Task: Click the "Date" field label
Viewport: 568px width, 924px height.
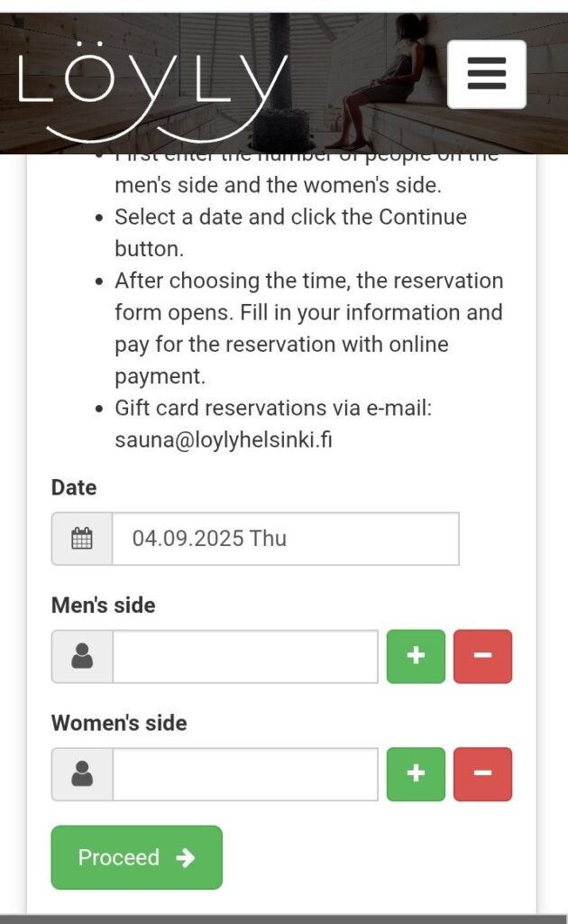Action: tap(74, 487)
